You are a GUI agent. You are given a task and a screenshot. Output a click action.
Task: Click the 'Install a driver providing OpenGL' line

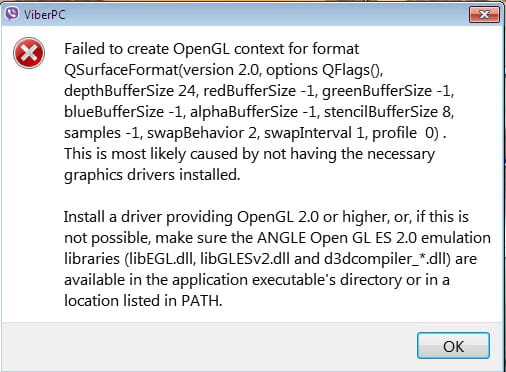click(x=266, y=217)
